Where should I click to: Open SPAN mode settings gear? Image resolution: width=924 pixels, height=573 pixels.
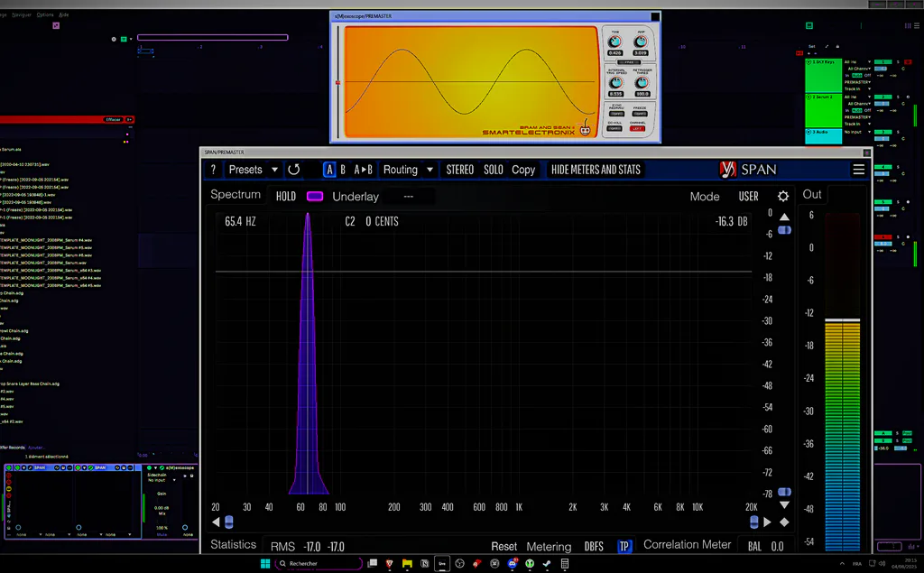[783, 197]
